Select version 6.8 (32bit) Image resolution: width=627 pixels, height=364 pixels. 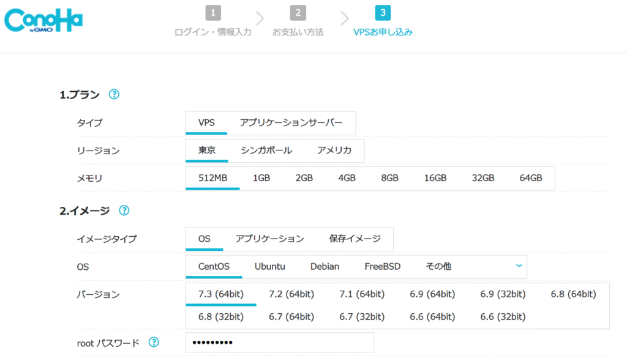click(x=221, y=317)
